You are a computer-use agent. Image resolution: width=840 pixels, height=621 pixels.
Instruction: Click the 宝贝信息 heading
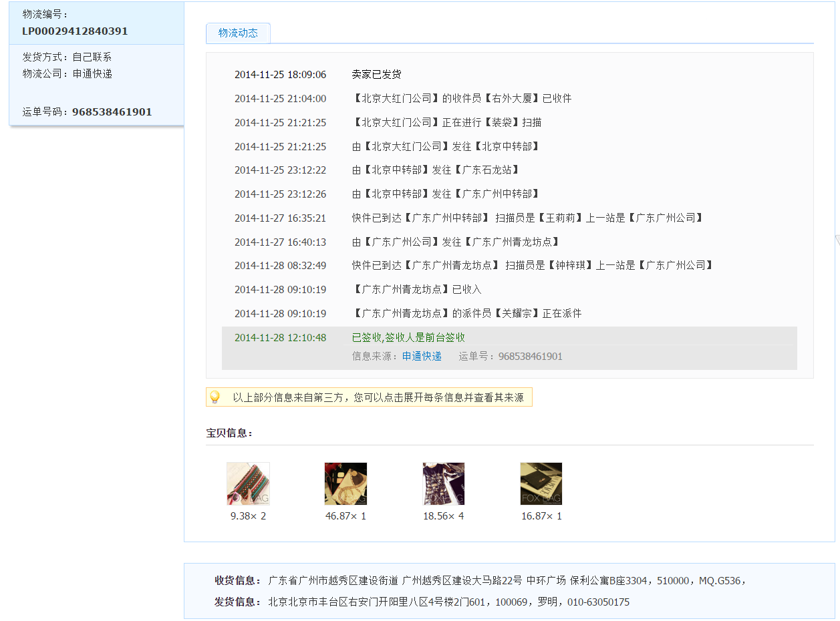point(230,433)
